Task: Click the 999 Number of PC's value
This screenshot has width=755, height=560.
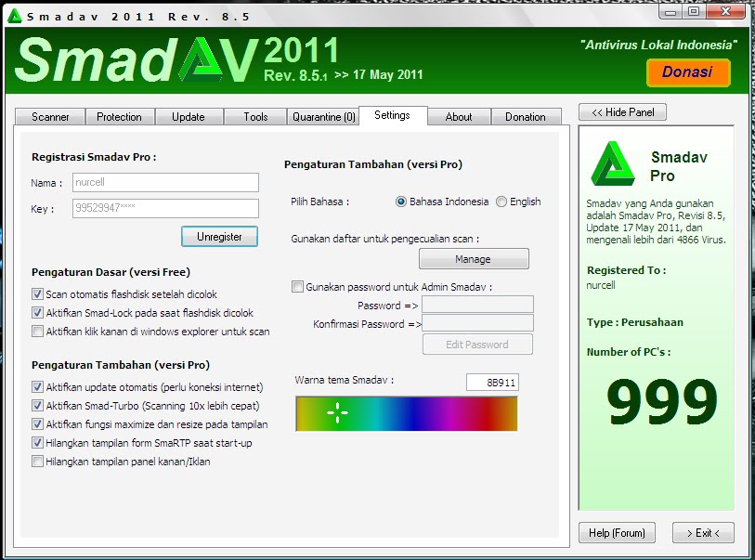Action: (662, 400)
